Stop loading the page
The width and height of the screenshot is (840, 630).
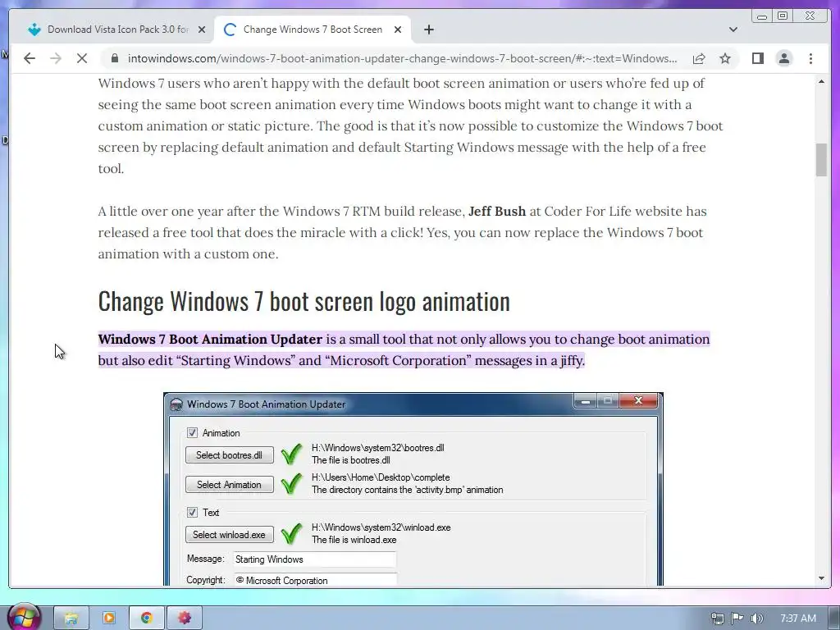(82, 58)
